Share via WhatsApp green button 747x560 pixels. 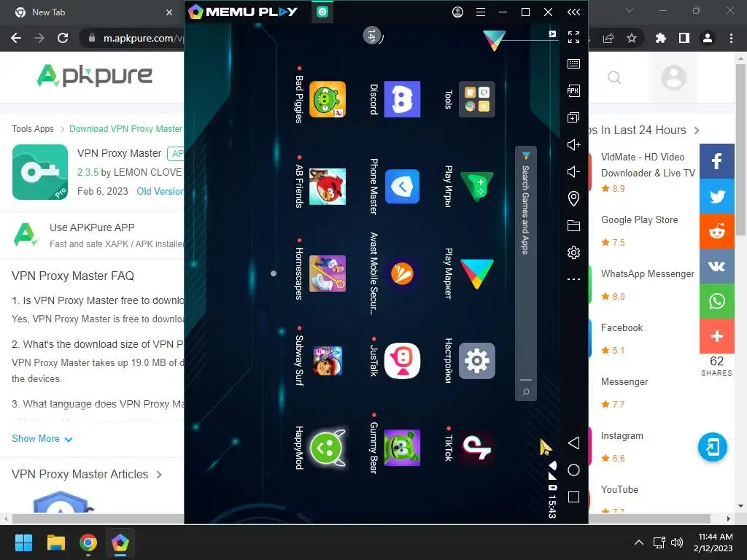(716, 301)
